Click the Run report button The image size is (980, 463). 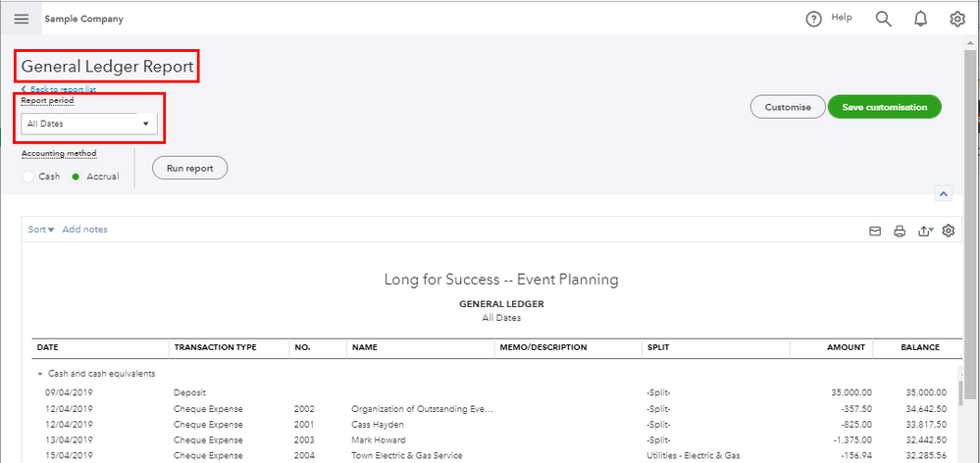pos(189,168)
